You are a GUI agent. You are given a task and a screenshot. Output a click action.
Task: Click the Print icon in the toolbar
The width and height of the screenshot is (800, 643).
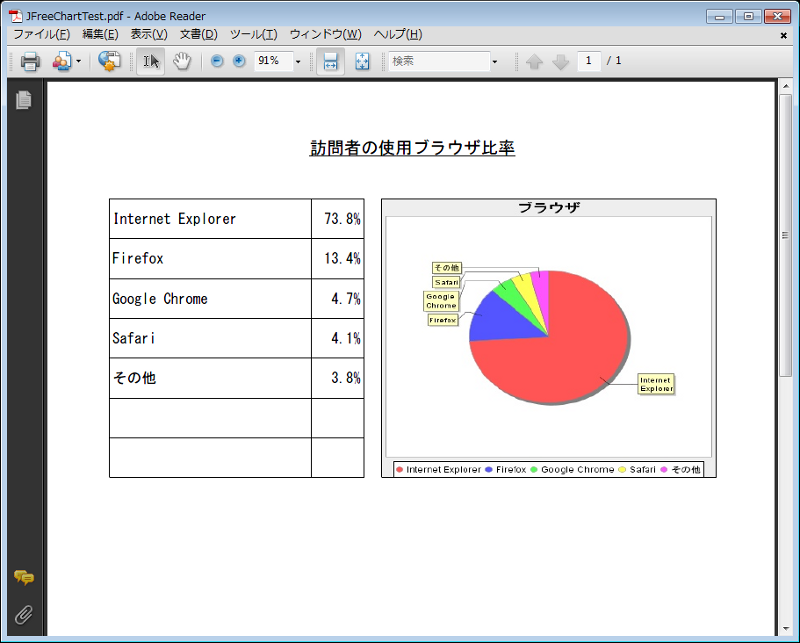(x=30, y=61)
